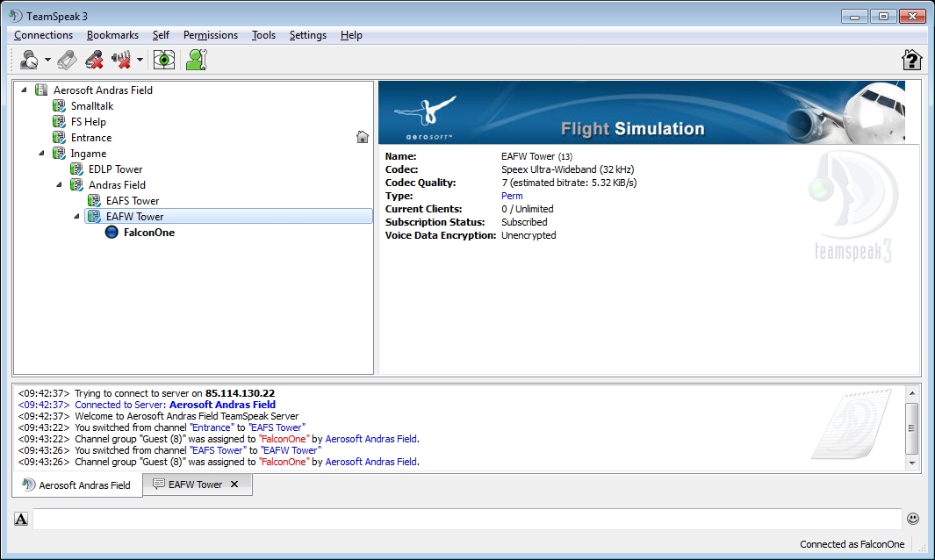Click the Andras Field channel icon
The height and width of the screenshot is (560, 935).
coord(76,185)
